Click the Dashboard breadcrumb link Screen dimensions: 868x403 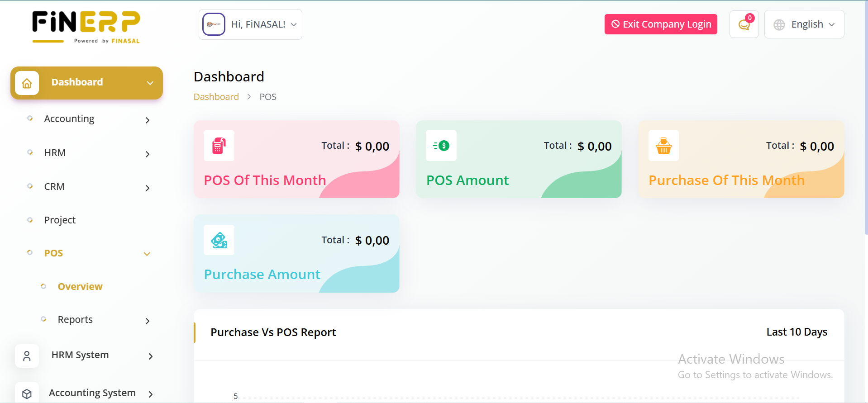(216, 97)
